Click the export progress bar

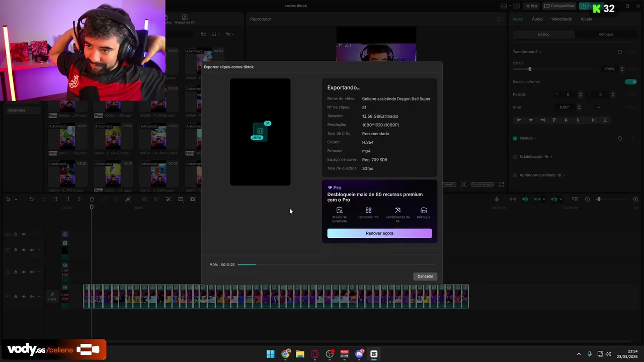pyautogui.click(x=336, y=264)
